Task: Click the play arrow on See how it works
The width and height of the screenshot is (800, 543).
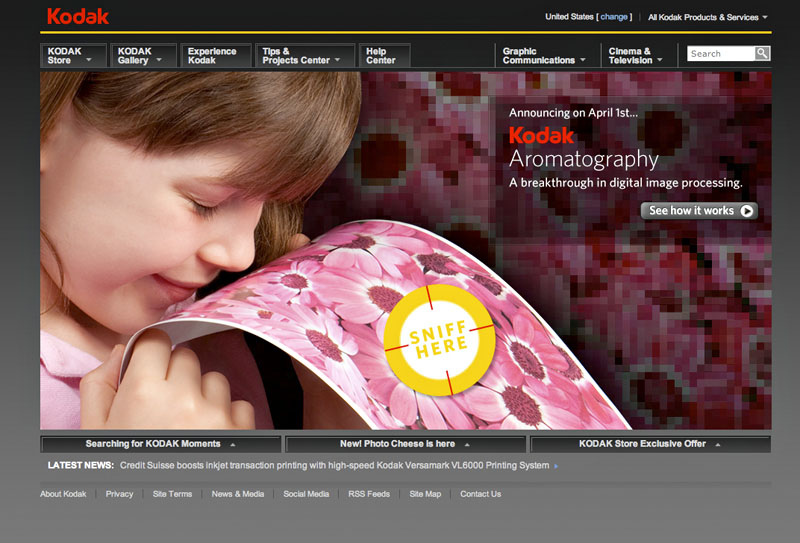Action: coord(746,211)
